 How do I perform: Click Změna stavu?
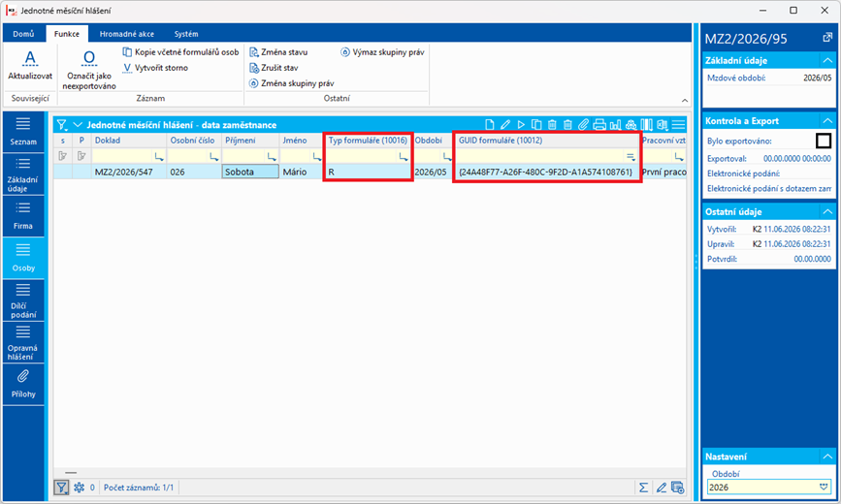[x=278, y=52]
